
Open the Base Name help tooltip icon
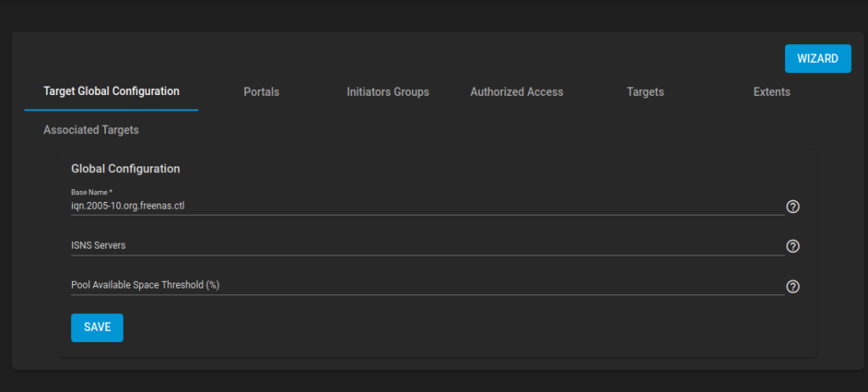793,207
